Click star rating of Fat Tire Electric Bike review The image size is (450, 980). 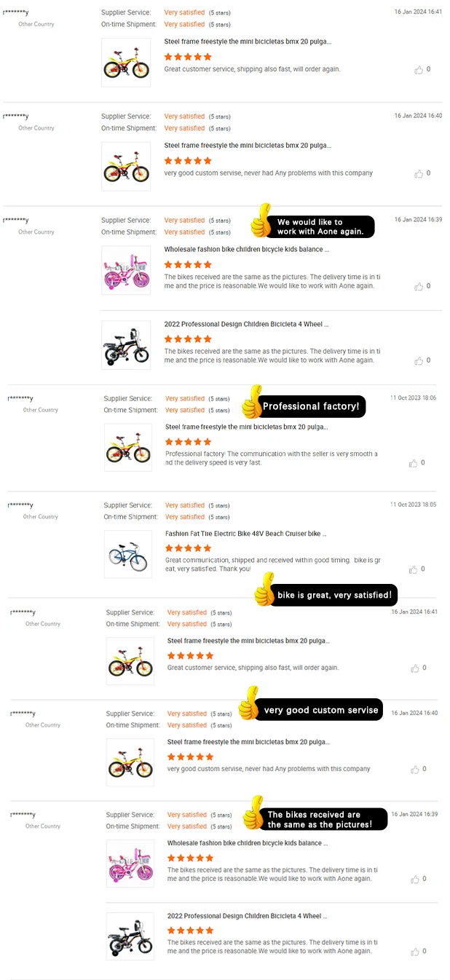[188, 548]
